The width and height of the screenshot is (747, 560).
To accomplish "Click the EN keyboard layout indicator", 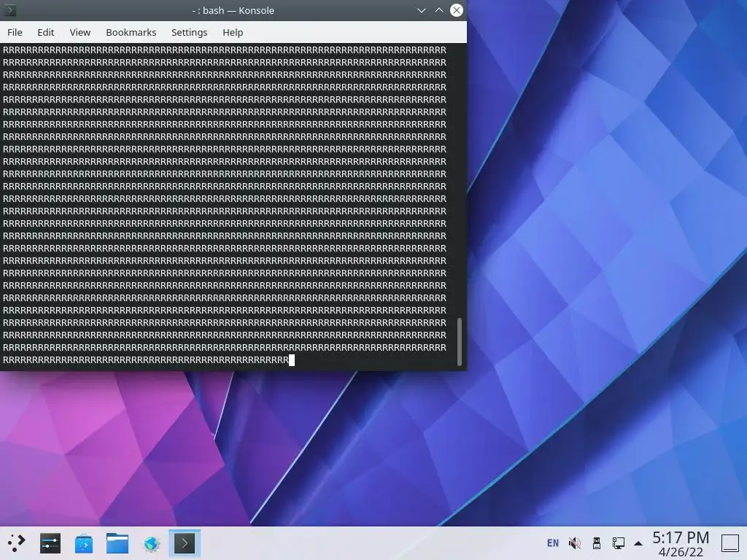I will [553, 542].
